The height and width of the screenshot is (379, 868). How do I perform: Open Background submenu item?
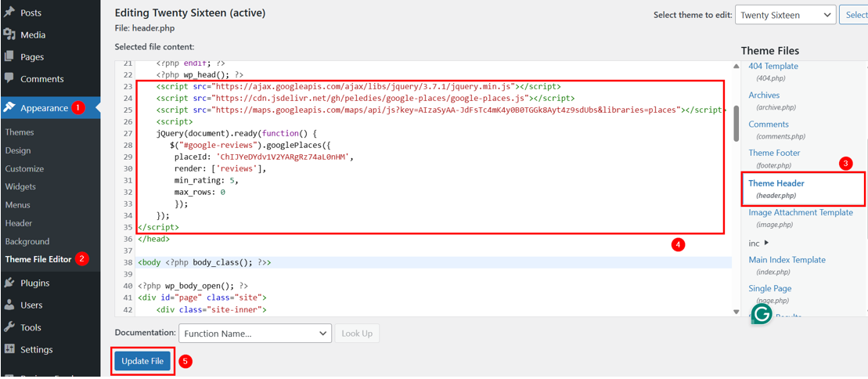27,242
